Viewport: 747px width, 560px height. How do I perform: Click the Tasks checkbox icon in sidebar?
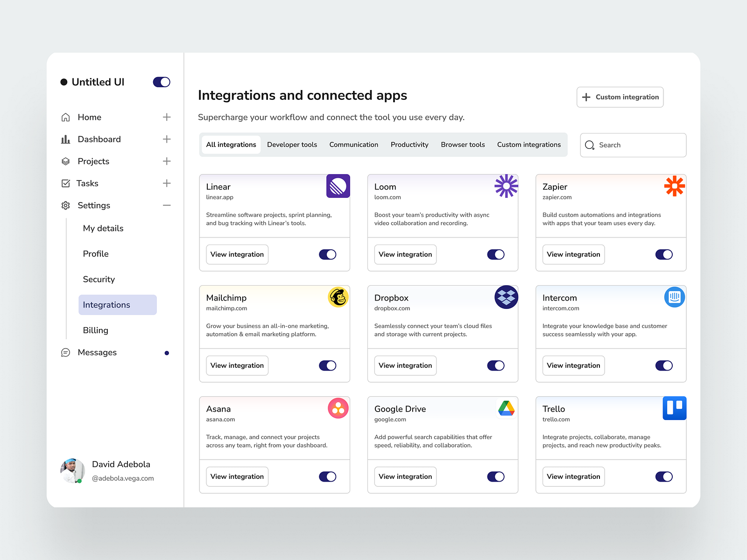(66, 183)
